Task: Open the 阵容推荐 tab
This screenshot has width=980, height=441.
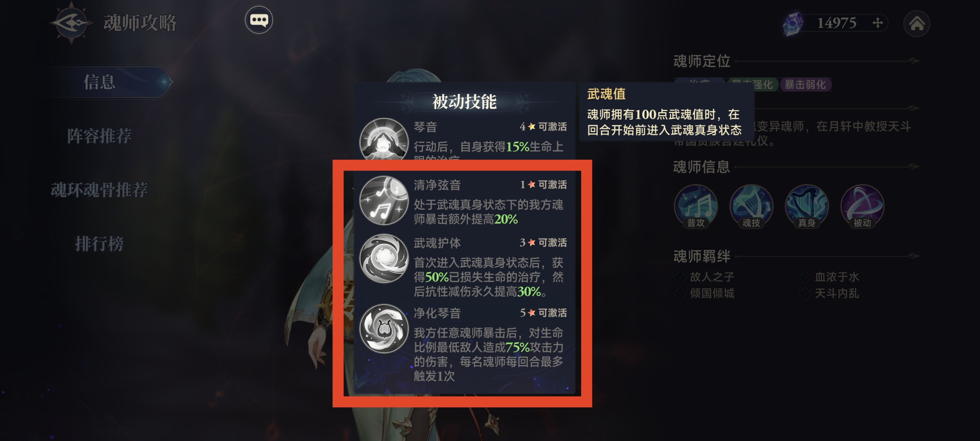Action: click(99, 136)
